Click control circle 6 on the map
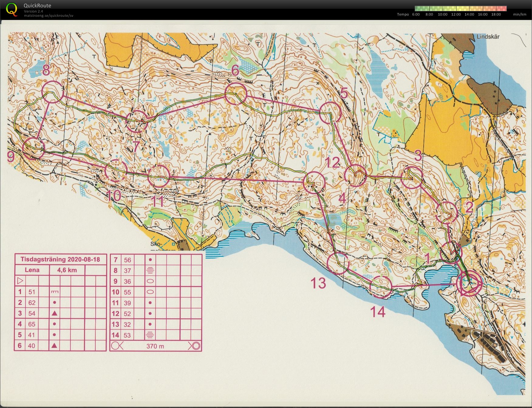532x408 pixels. coord(236,94)
